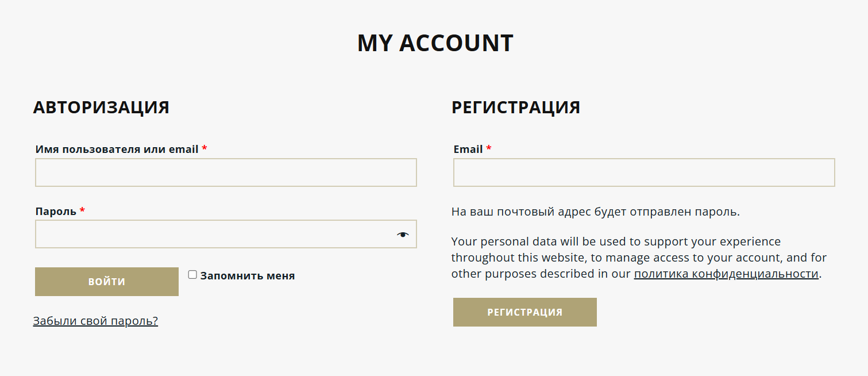The height and width of the screenshot is (376, 868).
Task: Follow the политика конфиденциальности privacy policy link
Action: pyautogui.click(x=726, y=274)
